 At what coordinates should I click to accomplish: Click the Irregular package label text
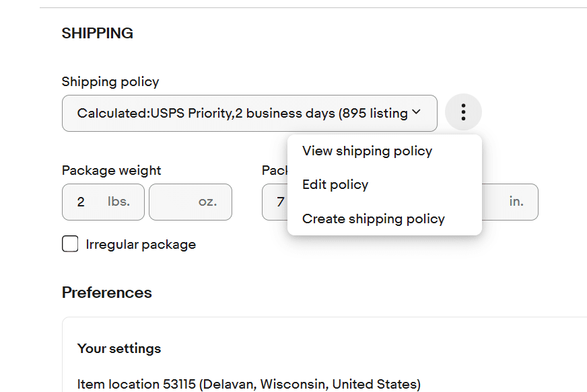tap(141, 245)
